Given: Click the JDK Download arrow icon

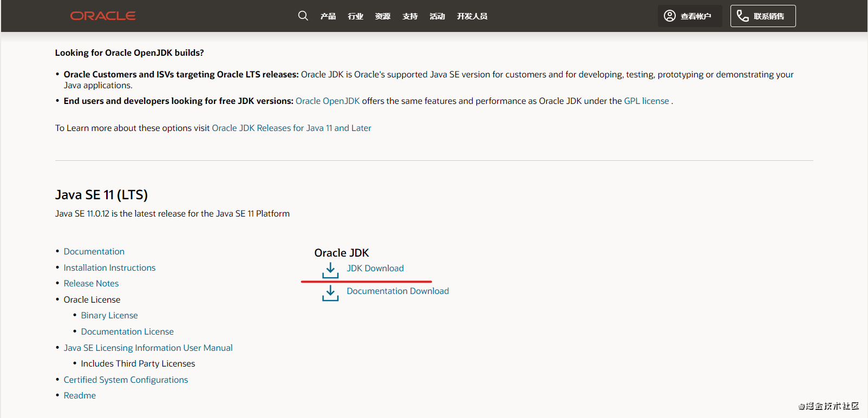Looking at the screenshot, I should coord(330,270).
